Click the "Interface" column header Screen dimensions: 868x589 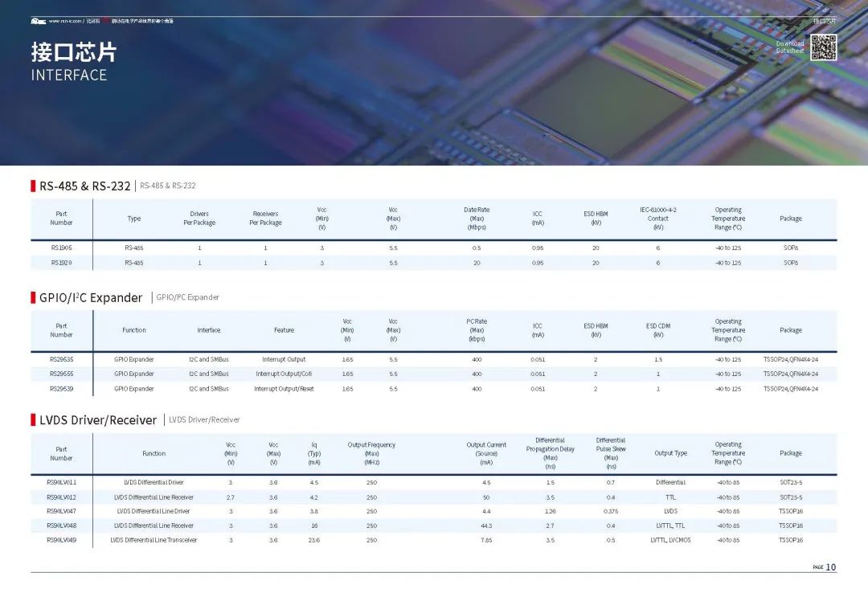[x=209, y=330]
